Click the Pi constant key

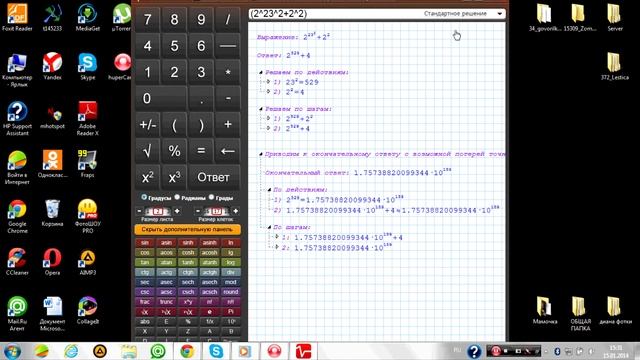coord(231,312)
